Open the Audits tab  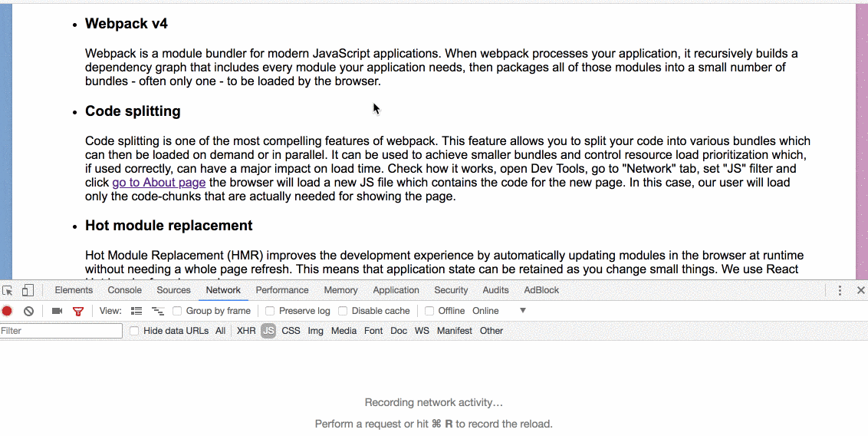point(495,290)
